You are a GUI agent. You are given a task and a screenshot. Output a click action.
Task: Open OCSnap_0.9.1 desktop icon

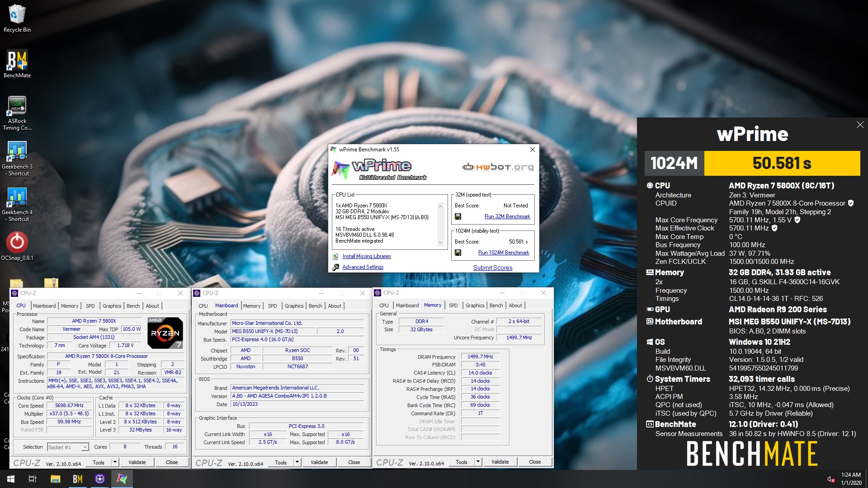coord(17,246)
